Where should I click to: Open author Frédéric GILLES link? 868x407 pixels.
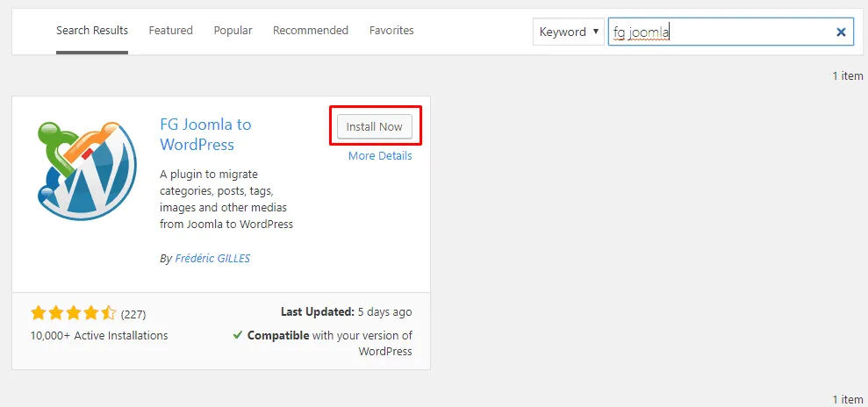tap(212, 258)
